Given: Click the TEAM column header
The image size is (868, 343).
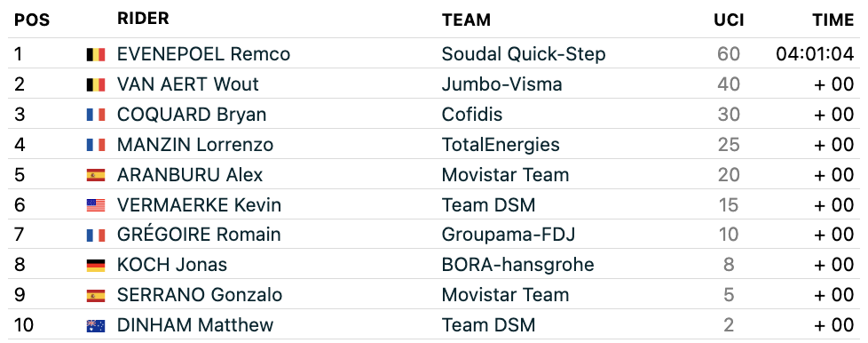Looking at the screenshot, I should (x=466, y=20).
